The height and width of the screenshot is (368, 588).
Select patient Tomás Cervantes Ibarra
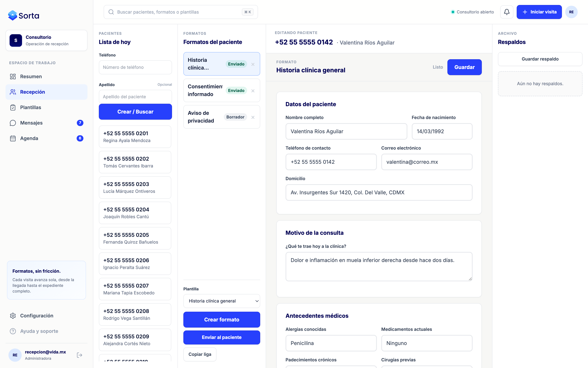(135, 162)
